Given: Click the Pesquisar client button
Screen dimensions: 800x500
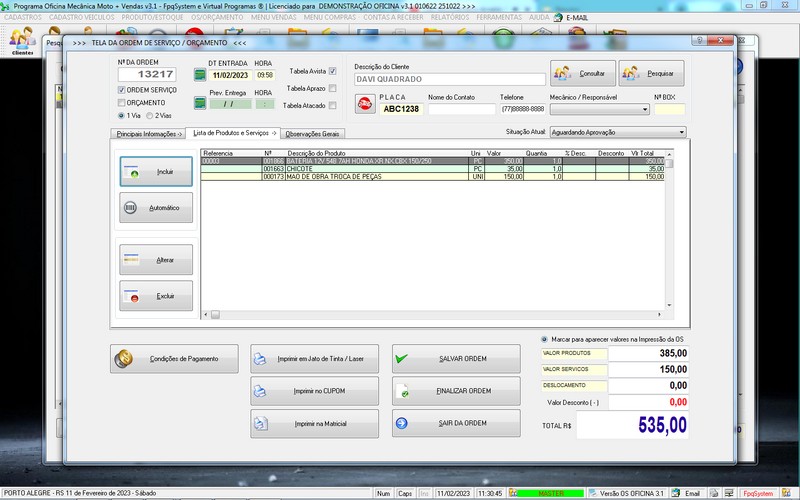Looking at the screenshot, I should click(x=652, y=73).
